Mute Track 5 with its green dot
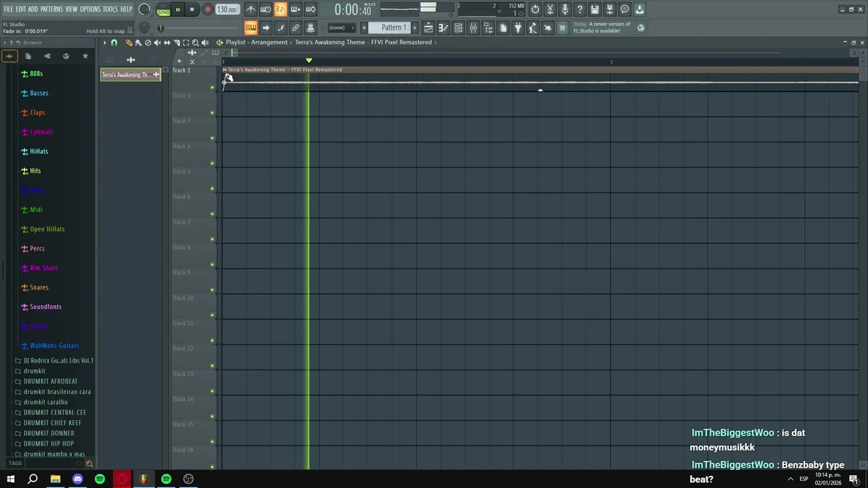Screen dimensions: 868x488 [x=212, y=188]
